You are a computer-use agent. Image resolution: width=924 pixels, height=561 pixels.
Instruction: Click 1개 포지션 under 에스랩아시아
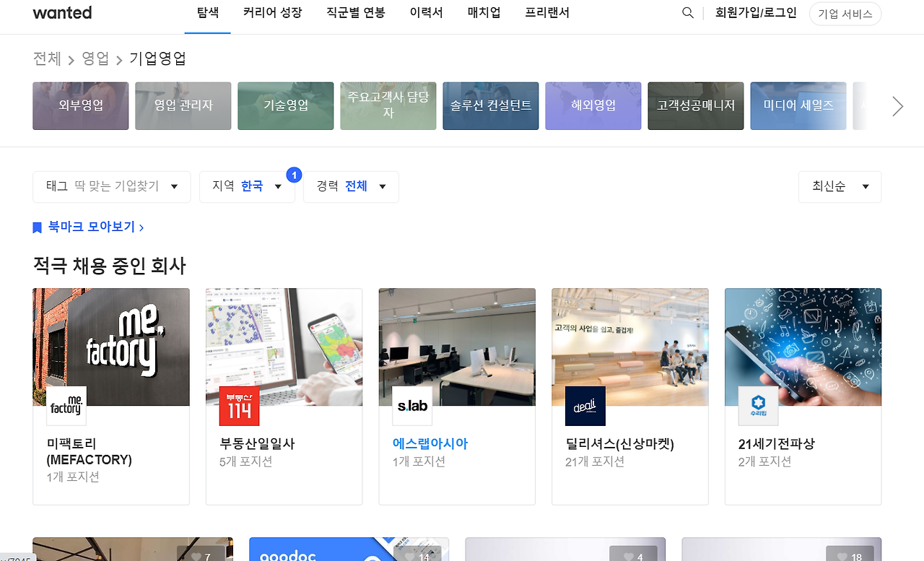[x=419, y=461]
